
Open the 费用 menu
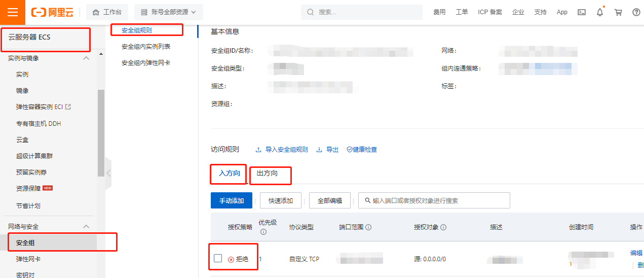(x=439, y=12)
